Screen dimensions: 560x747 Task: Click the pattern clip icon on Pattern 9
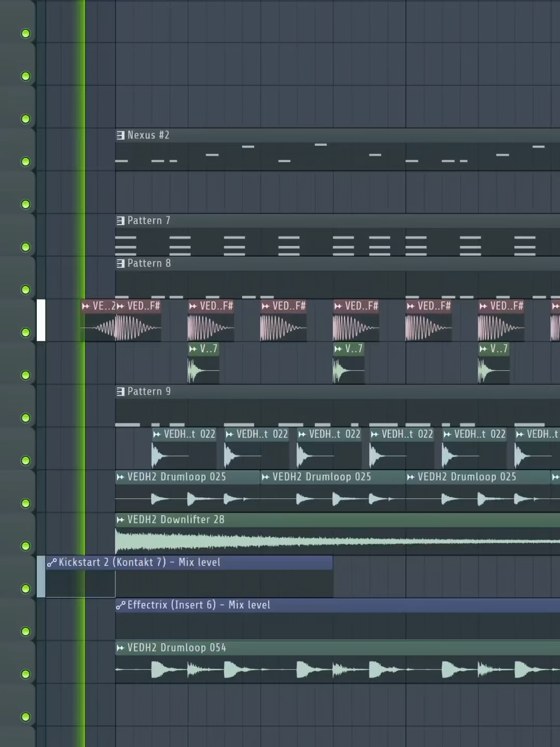(x=120, y=391)
